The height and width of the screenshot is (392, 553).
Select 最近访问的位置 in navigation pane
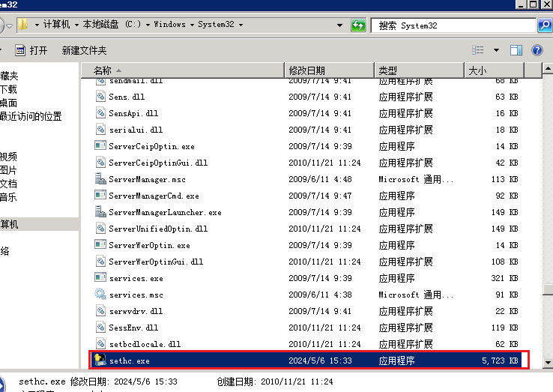point(31,116)
